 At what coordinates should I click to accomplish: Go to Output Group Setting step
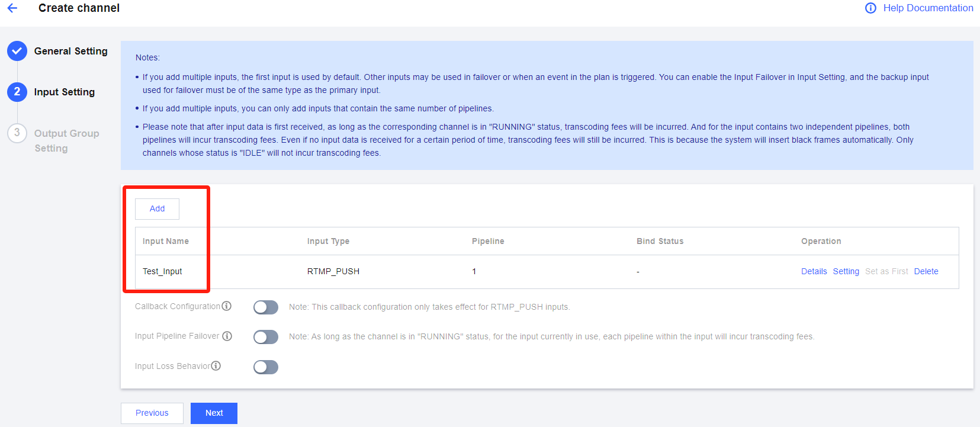[x=67, y=141]
